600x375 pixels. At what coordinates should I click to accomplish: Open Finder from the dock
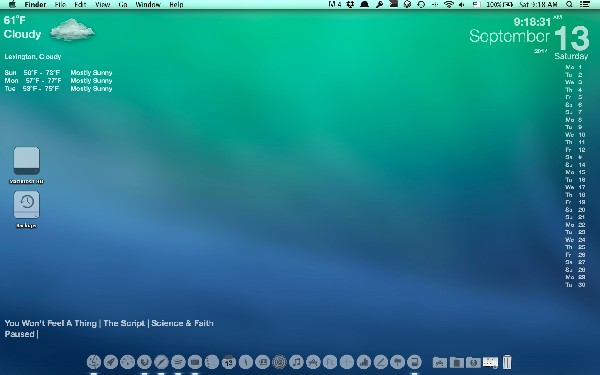pyautogui.click(x=94, y=362)
